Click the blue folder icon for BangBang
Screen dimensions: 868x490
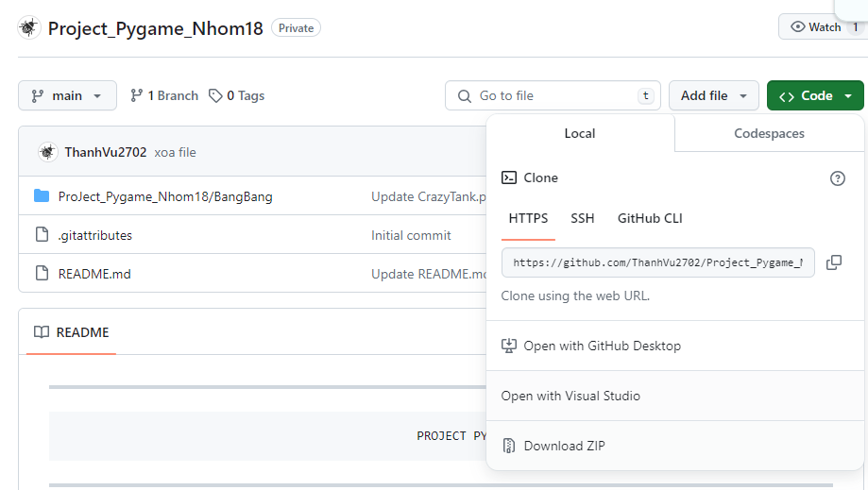[42, 195]
